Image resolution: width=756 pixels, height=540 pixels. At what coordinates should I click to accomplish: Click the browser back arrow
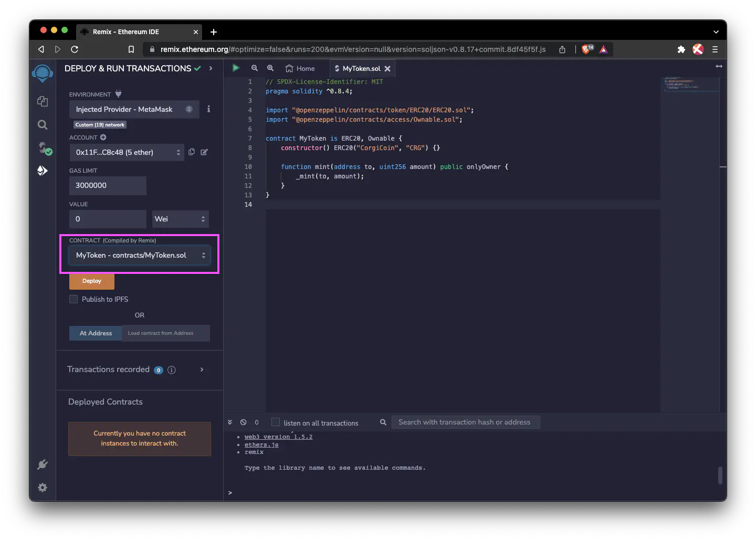(x=41, y=49)
